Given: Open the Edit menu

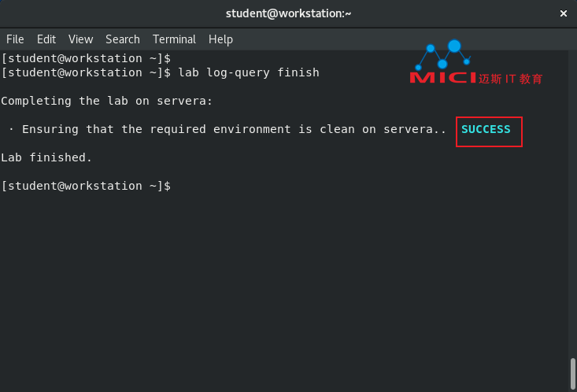Looking at the screenshot, I should point(46,39).
